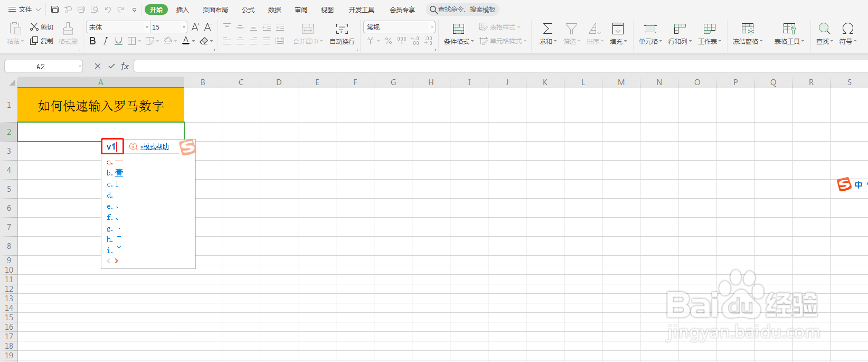Open the File (文件) menu
The height and width of the screenshot is (362, 868).
pyautogui.click(x=24, y=10)
